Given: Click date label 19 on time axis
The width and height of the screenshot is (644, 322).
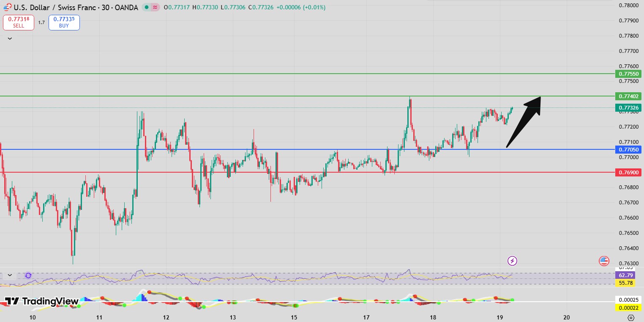Looking at the screenshot, I should pyautogui.click(x=500, y=317).
